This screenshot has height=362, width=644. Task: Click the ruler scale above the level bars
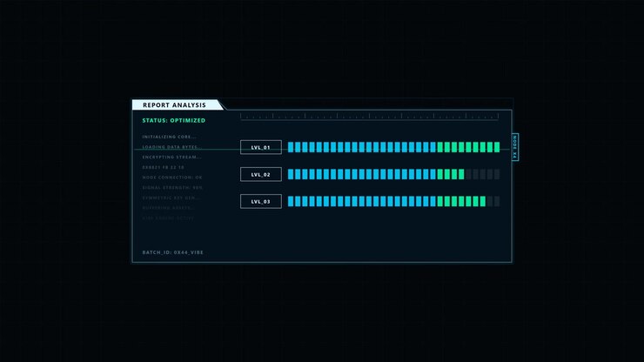pos(369,117)
